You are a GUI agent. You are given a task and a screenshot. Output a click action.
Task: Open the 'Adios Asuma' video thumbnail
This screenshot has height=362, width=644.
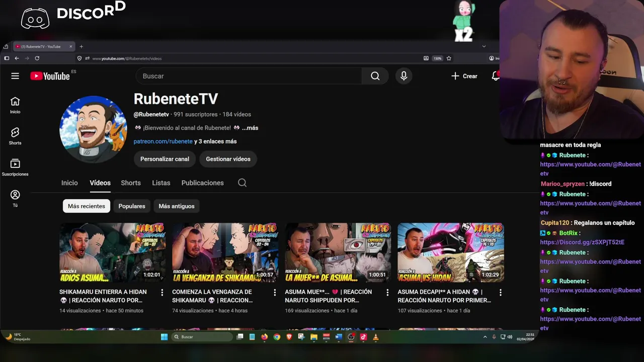[x=113, y=252]
